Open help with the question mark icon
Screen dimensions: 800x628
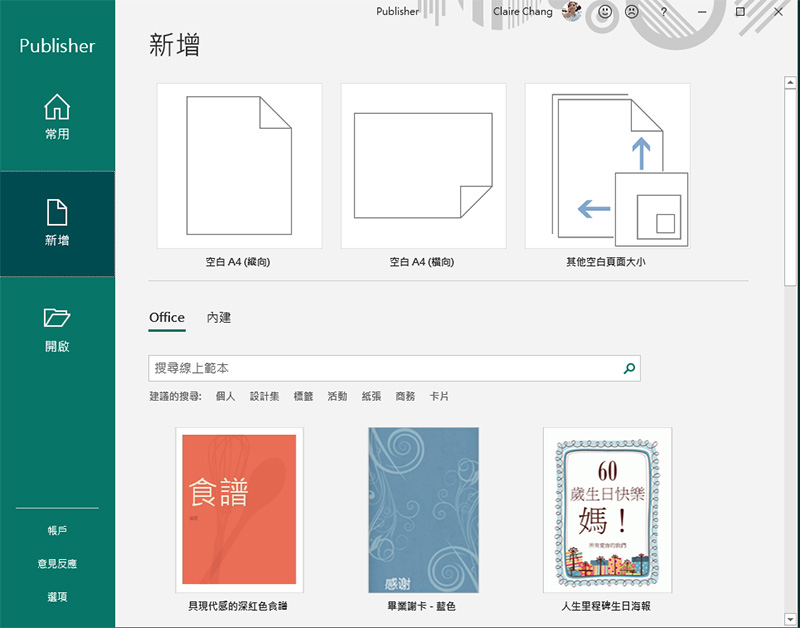coord(663,12)
